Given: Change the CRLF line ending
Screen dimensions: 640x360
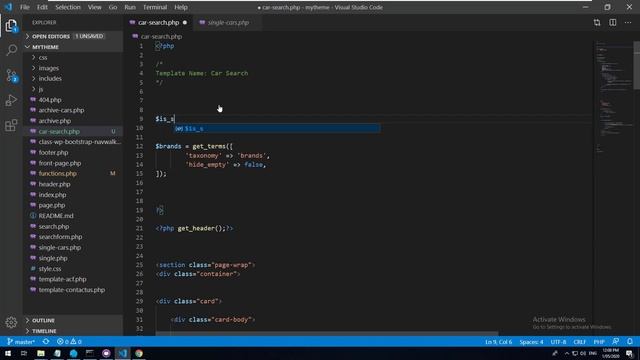Looking at the screenshot, I should (580, 342).
